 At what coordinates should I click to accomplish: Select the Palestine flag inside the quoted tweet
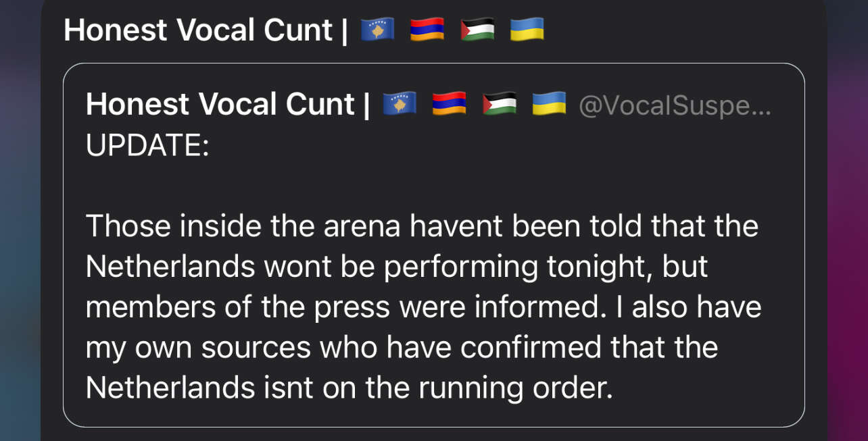(x=500, y=104)
